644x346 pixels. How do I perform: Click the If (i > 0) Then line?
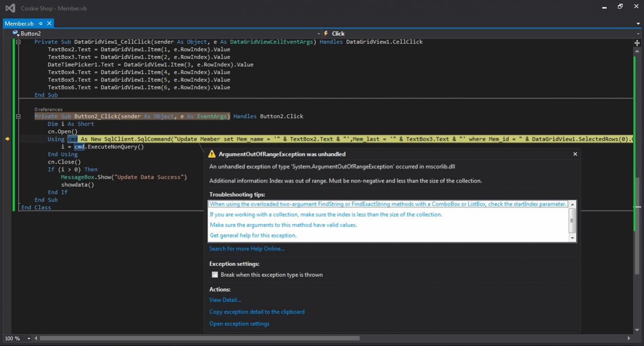coord(72,169)
